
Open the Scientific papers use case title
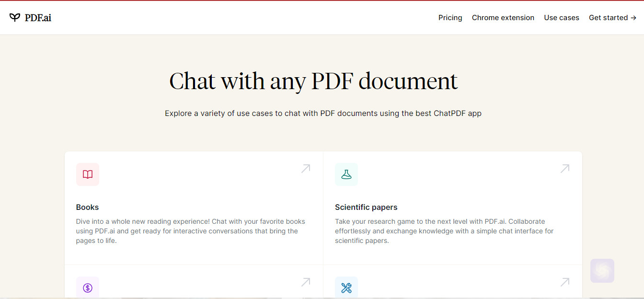pos(366,207)
